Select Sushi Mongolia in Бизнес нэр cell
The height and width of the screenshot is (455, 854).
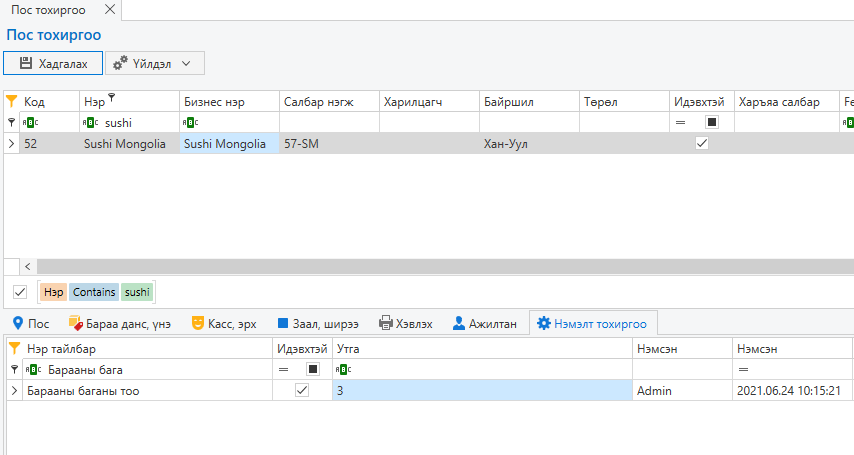pos(229,143)
